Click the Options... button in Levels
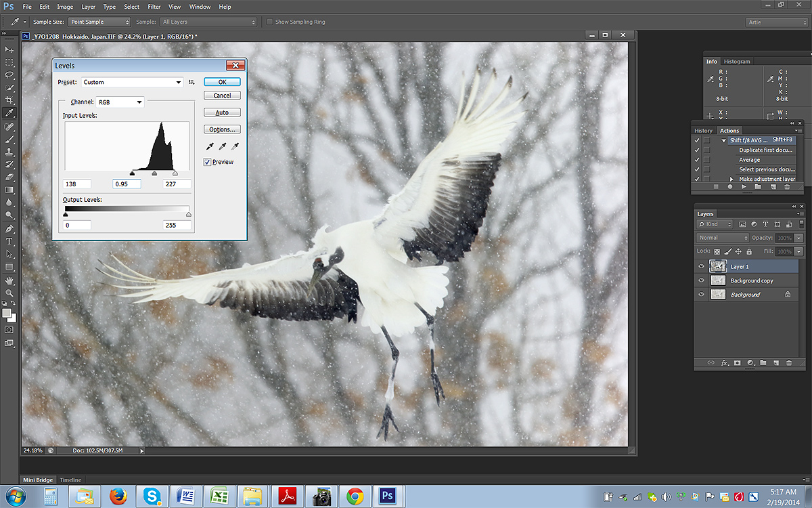Screen dimensions: 812x508 222,129
